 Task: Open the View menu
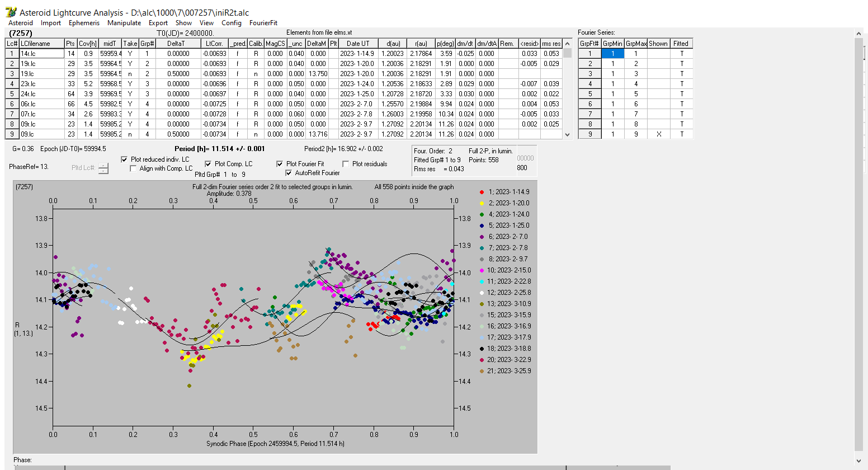206,23
